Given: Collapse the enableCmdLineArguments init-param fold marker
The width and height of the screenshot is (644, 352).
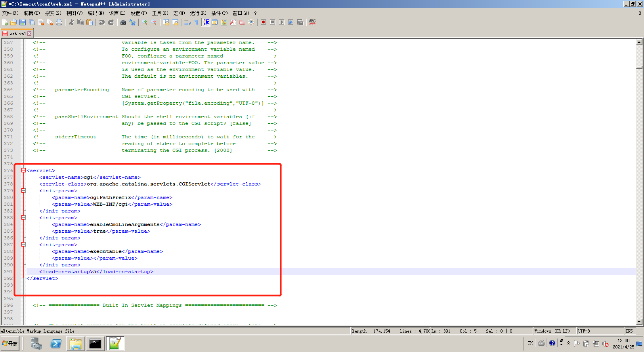Looking at the screenshot, I should click(23, 218).
